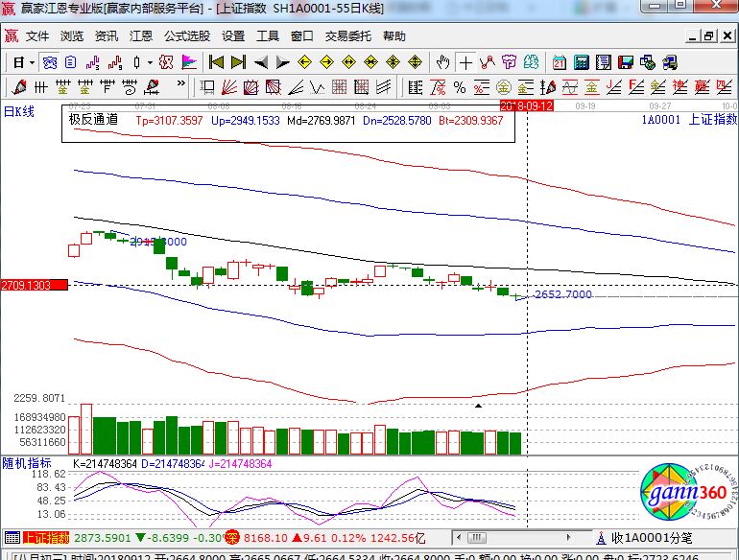Jump to first record with skip-back icon
The height and width of the screenshot is (560, 739).
coord(215,62)
